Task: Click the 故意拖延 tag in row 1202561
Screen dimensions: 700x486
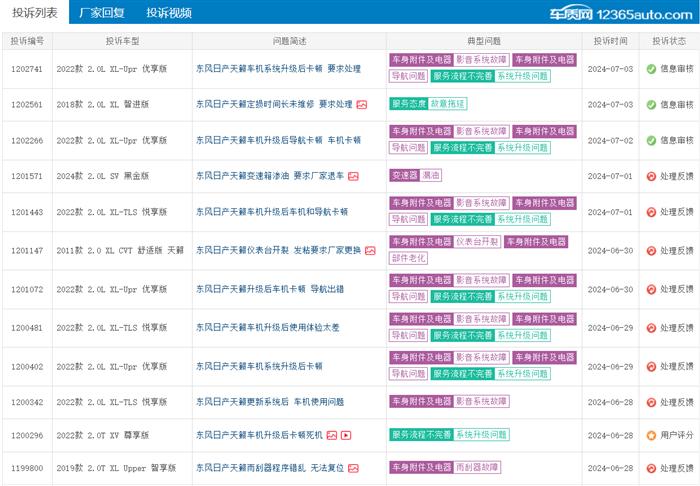Action: [x=448, y=104]
